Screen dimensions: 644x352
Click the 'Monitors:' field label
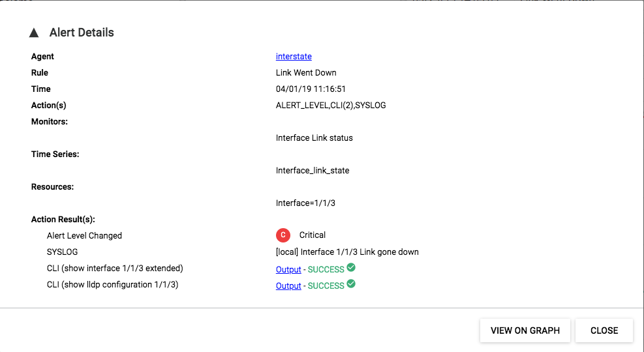click(x=50, y=121)
